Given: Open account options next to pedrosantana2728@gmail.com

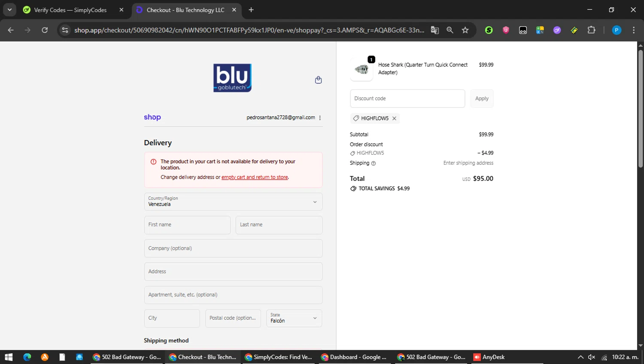Looking at the screenshot, I should coord(320,118).
